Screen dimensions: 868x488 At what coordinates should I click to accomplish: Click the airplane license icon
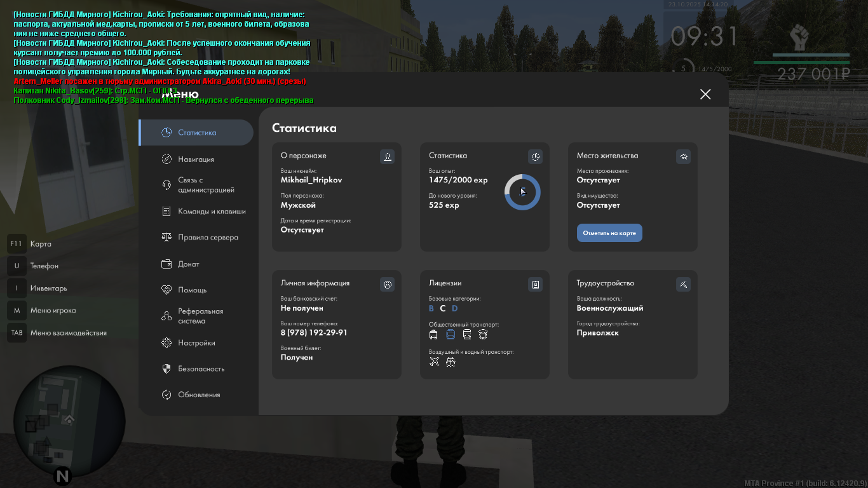point(434,362)
